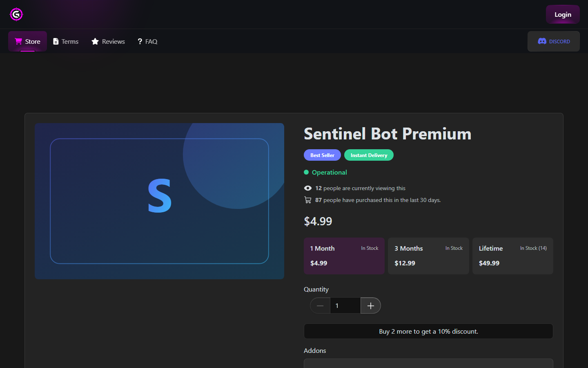Click the Operational status text
The height and width of the screenshot is (368, 588).
pyautogui.click(x=329, y=173)
